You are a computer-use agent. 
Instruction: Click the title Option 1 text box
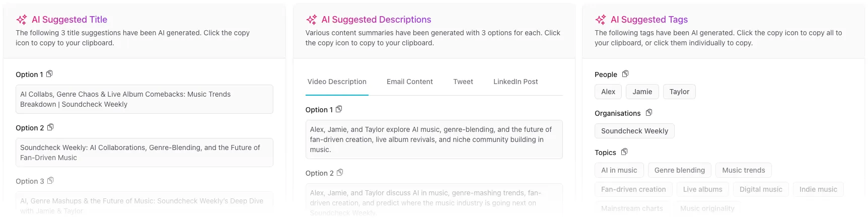coord(144,99)
